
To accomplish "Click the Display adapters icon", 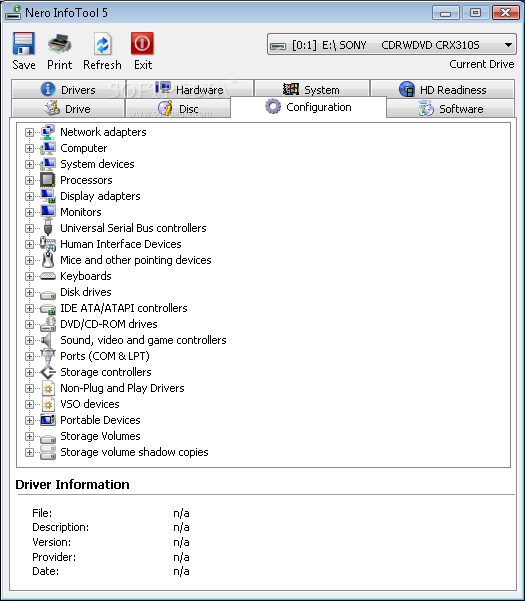I will point(48,196).
